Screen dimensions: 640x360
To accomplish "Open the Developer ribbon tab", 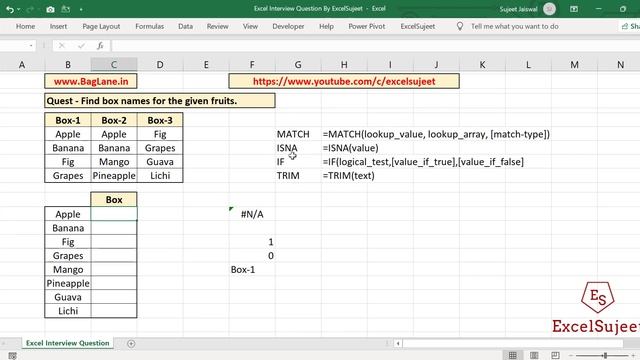I will 288,26.
